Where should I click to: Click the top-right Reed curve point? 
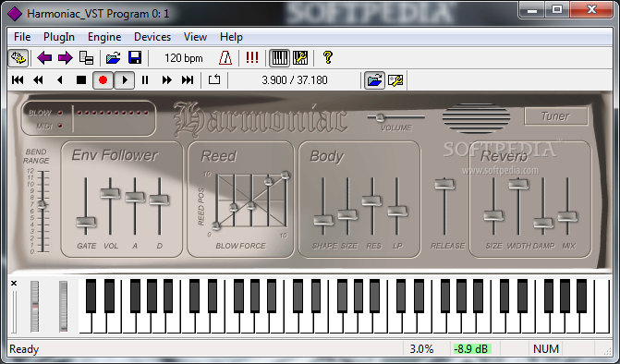(x=285, y=175)
